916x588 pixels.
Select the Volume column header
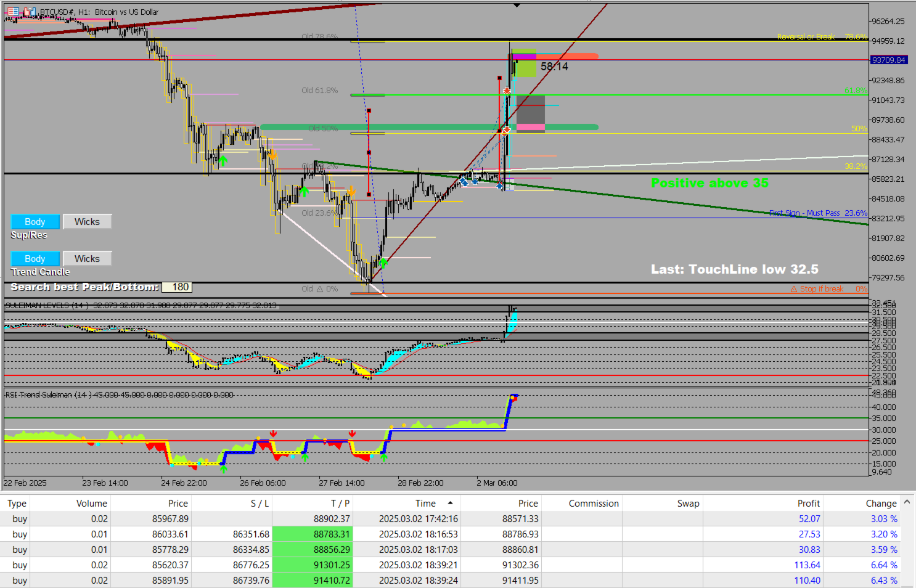[91, 504]
